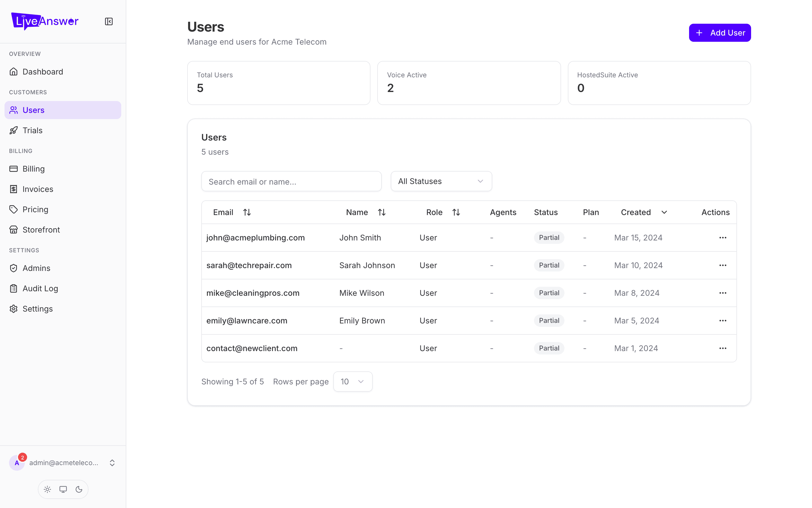The width and height of the screenshot is (812, 508).
Task: Open Admins settings page
Action: click(63, 268)
